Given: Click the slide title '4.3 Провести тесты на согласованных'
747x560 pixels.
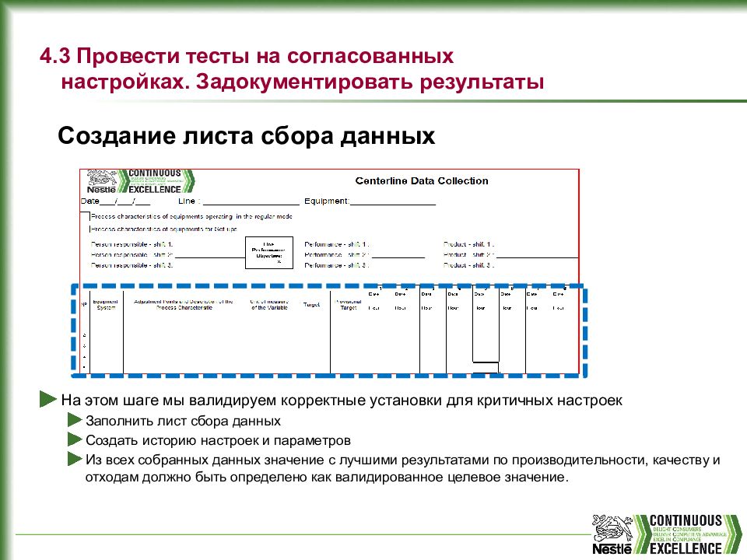Looking at the screenshot, I should coord(247,56).
